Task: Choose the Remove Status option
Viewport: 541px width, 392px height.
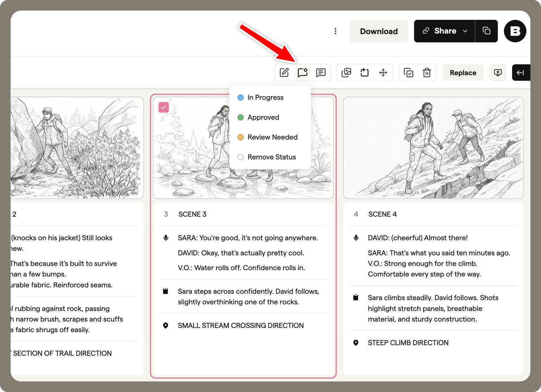Action: (271, 157)
